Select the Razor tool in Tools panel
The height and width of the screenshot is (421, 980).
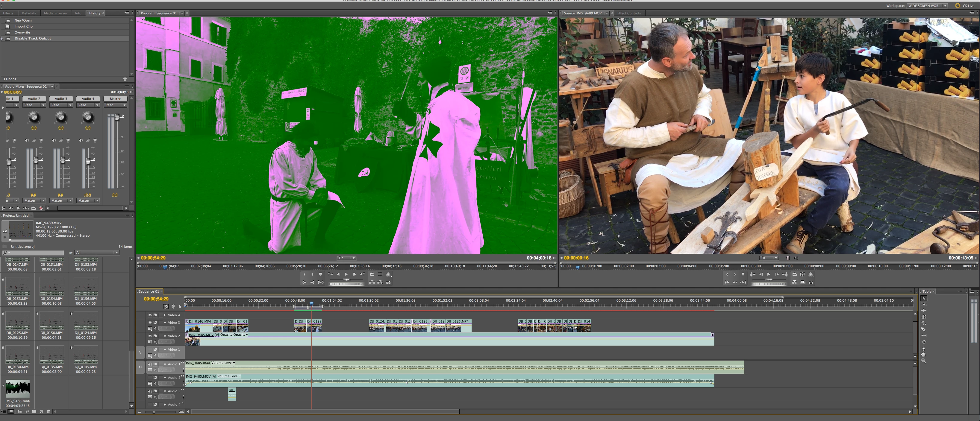coord(923,329)
